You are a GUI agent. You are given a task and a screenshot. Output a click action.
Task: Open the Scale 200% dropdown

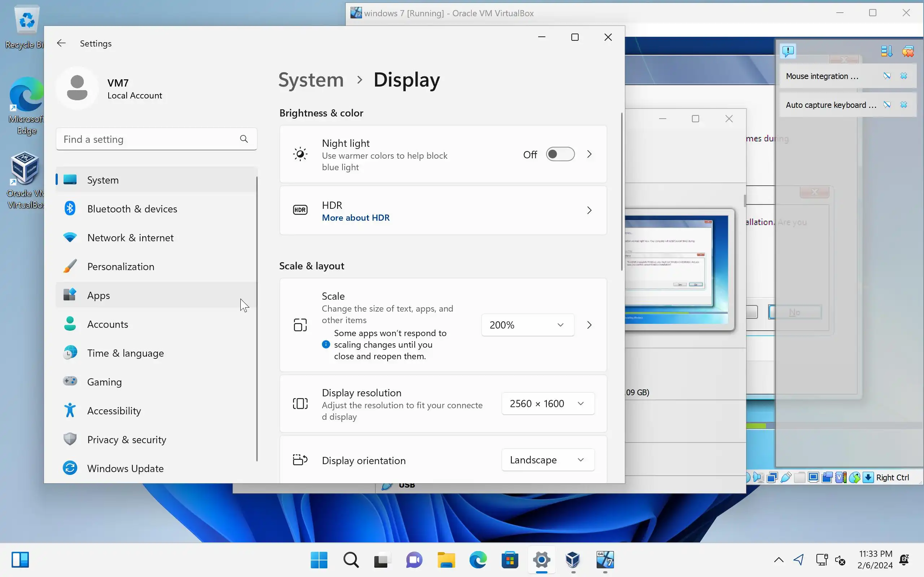[x=527, y=325]
